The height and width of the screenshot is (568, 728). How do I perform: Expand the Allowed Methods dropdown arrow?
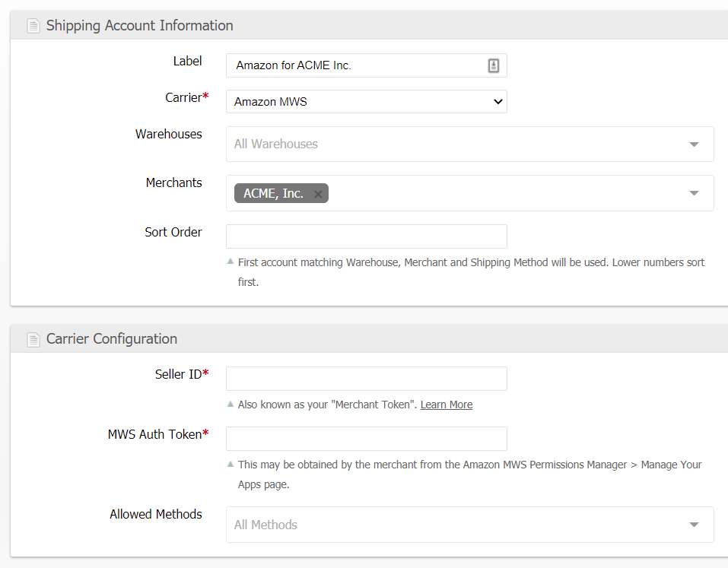tap(694, 525)
